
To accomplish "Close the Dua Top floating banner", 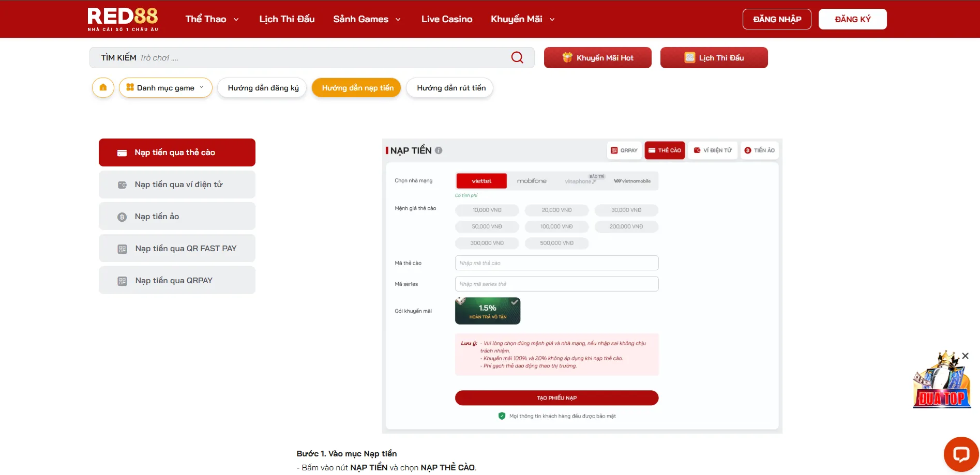I will pyautogui.click(x=965, y=356).
